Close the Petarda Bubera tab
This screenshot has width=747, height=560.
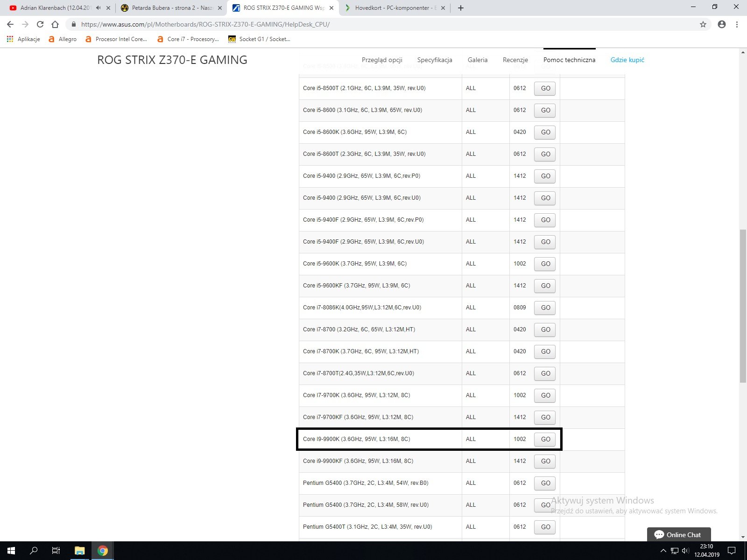point(220,8)
